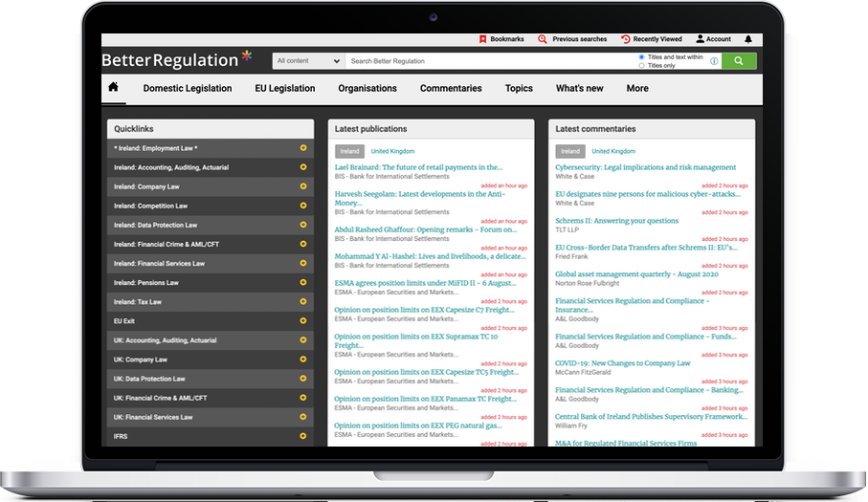The image size is (868, 502).
Task: Select the "Titles only" radio option
Action: pyautogui.click(x=641, y=66)
